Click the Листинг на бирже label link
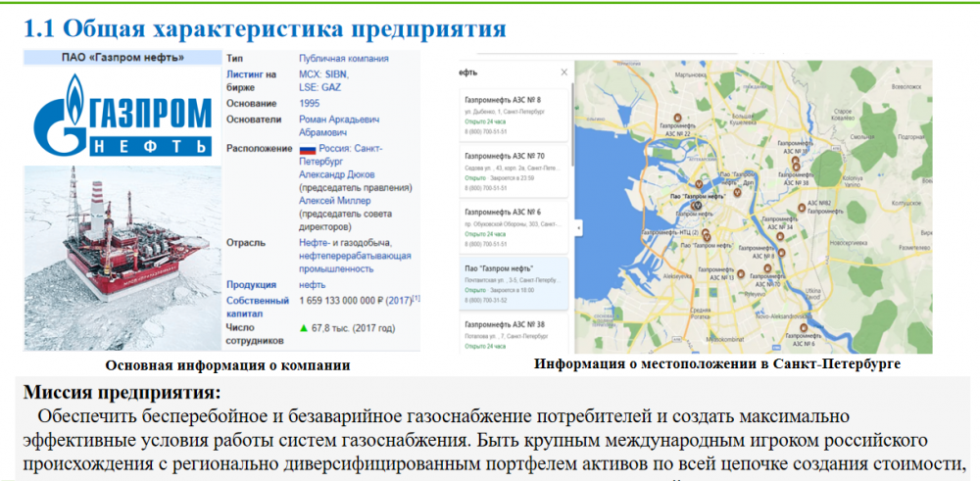Viewport: 980px width, 481px height. [x=251, y=81]
